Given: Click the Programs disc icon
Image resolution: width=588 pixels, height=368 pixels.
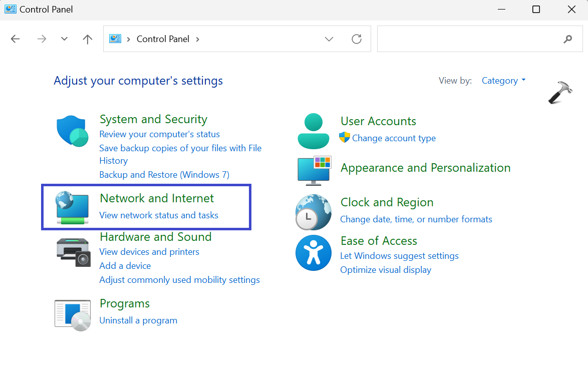Looking at the screenshot, I should point(73,315).
